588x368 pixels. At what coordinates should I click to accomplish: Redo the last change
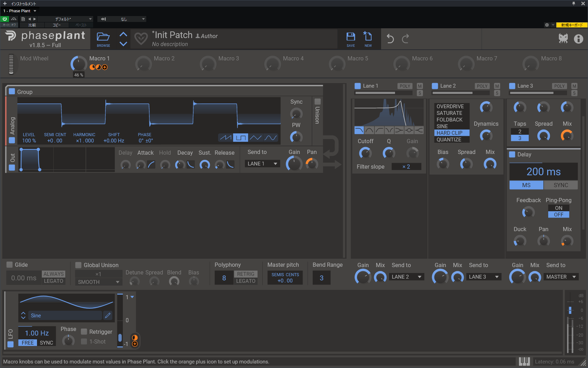pyautogui.click(x=405, y=39)
